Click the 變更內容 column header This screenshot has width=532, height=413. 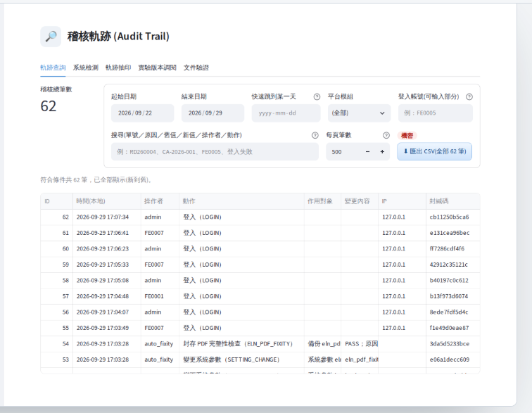pos(360,201)
